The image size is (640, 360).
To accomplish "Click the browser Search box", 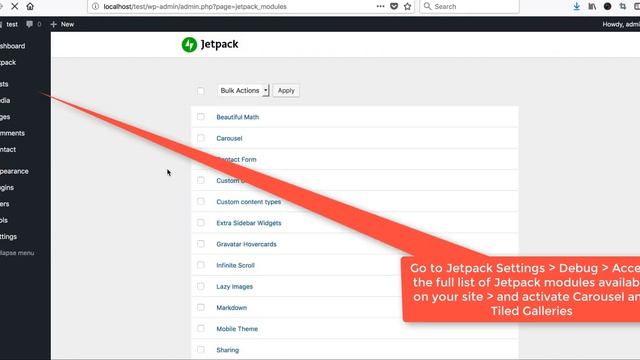I will [469, 7].
